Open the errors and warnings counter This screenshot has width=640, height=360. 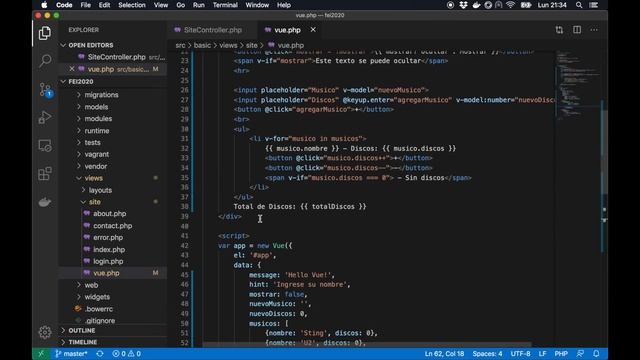coord(127,353)
